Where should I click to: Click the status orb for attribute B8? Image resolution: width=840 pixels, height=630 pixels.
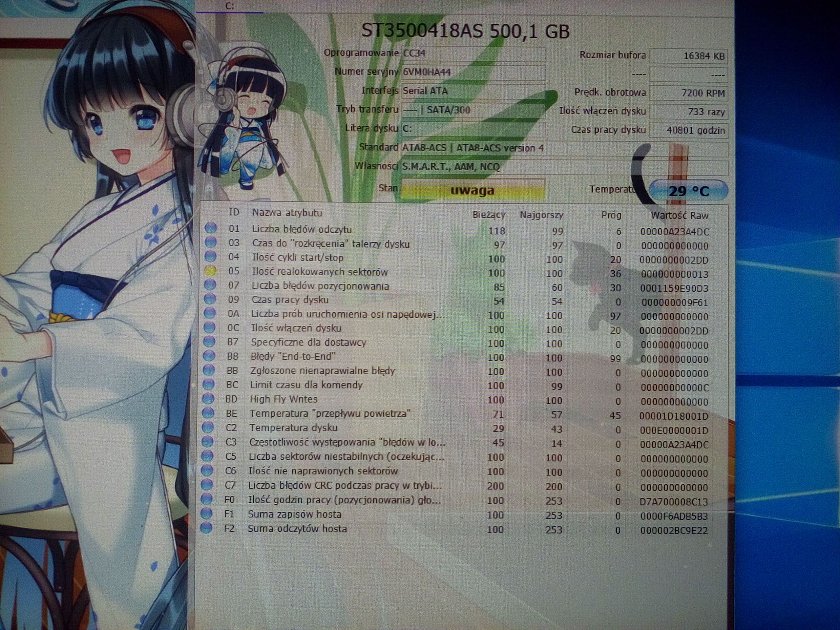tap(209, 355)
